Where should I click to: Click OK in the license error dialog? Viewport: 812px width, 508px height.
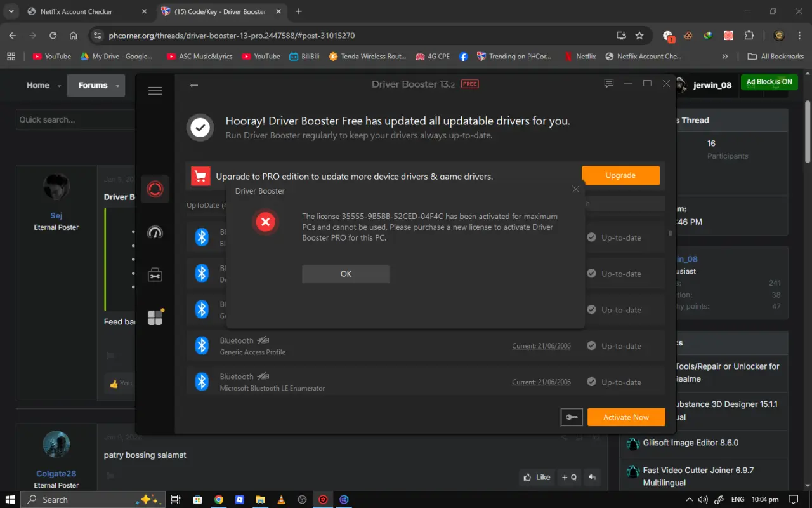pos(346,274)
